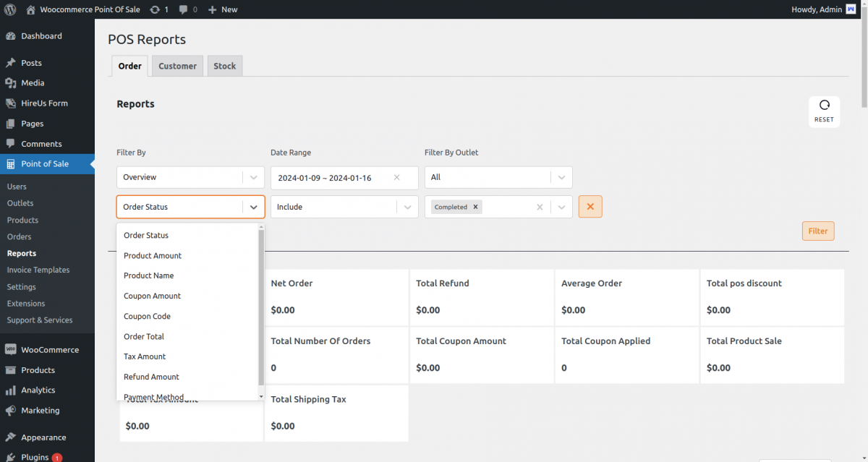Open the site home icon
The width and height of the screenshot is (868, 462).
pyautogui.click(x=30, y=9)
